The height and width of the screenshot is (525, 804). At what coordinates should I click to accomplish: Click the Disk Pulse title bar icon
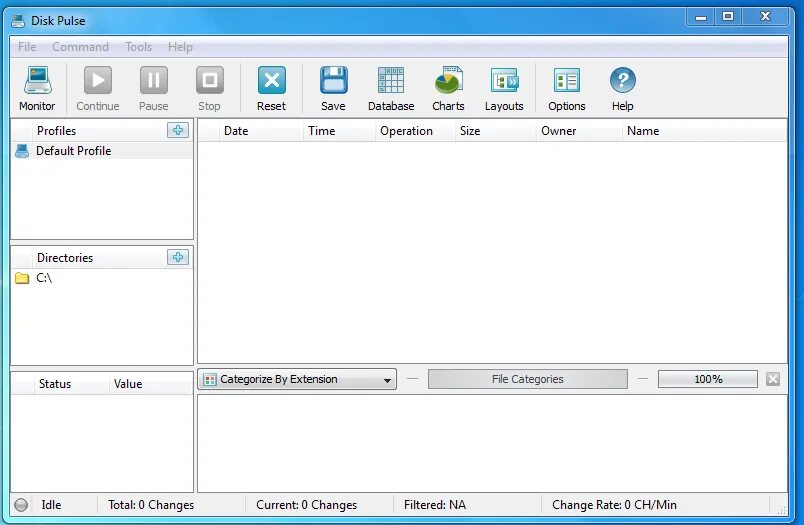click(18, 21)
